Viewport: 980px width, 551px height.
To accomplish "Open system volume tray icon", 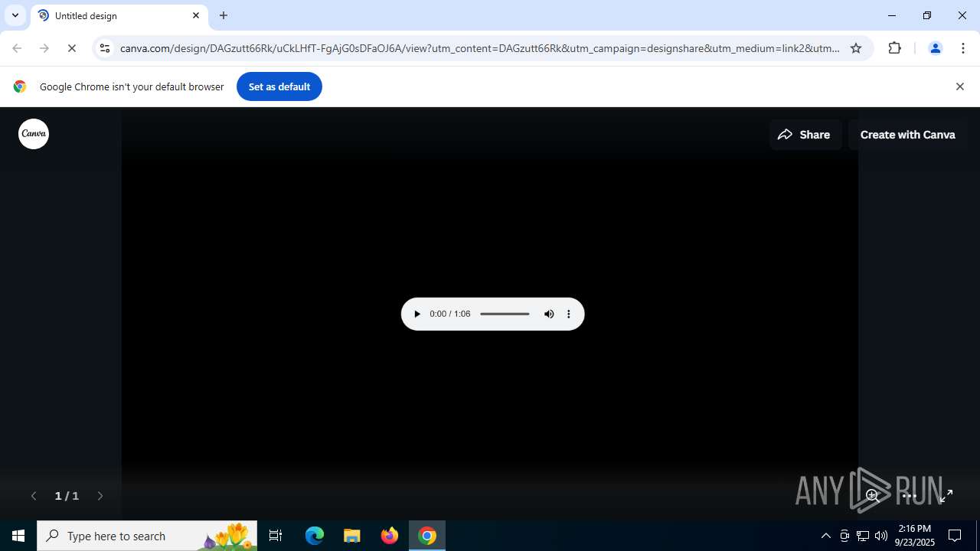I will (881, 536).
